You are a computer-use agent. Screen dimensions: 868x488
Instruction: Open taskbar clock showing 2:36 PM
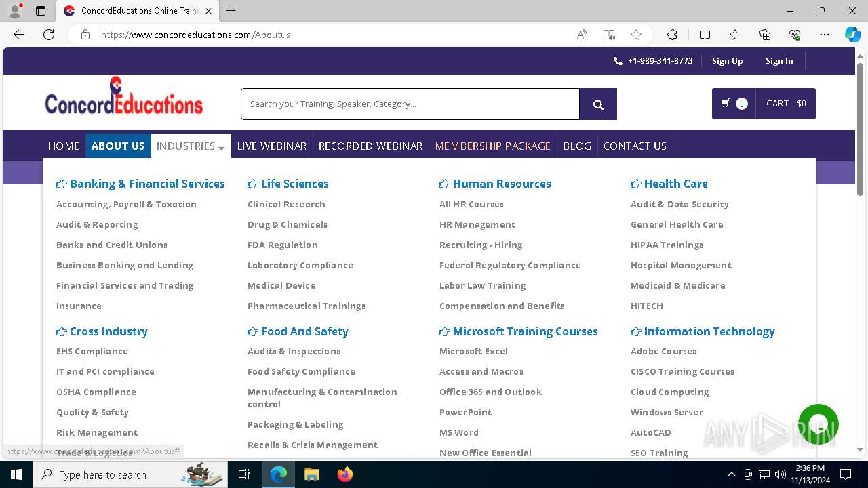click(810, 474)
